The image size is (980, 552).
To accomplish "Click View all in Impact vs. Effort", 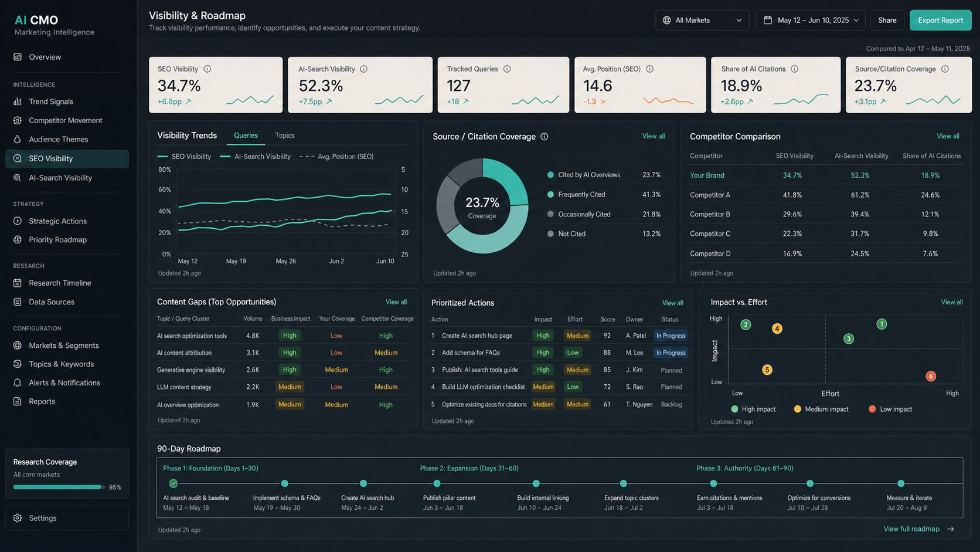I will 952,302.
